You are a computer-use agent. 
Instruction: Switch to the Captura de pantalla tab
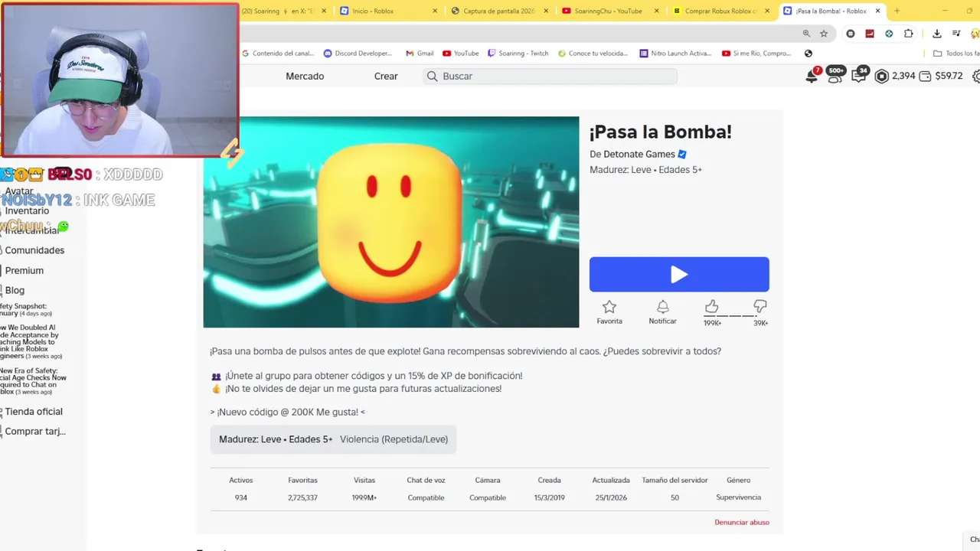tap(499, 11)
